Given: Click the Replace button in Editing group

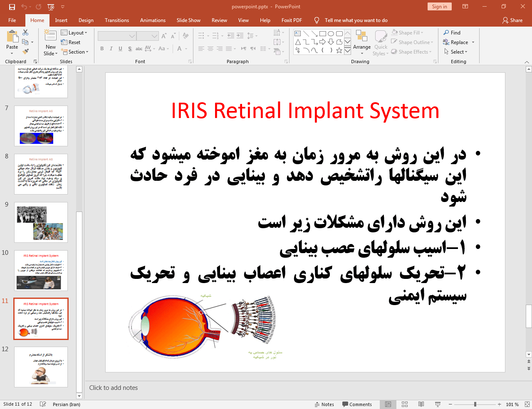Looking at the screenshot, I should (x=458, y=42).
